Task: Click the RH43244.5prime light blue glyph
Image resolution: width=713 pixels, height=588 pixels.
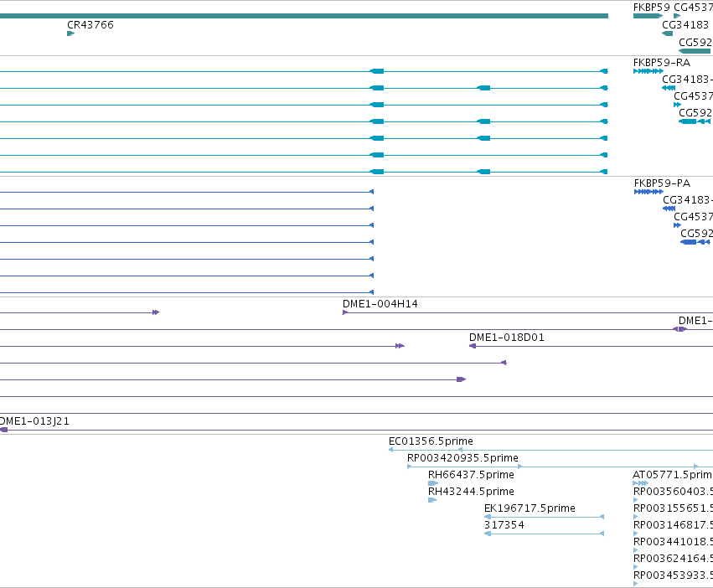Action: [432, 500]
